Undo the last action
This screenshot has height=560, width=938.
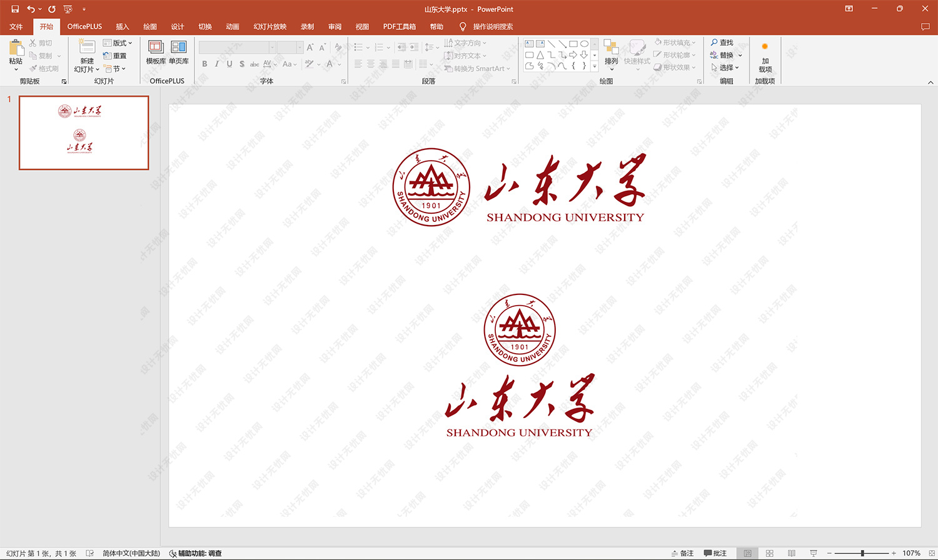tap(30, 9)
